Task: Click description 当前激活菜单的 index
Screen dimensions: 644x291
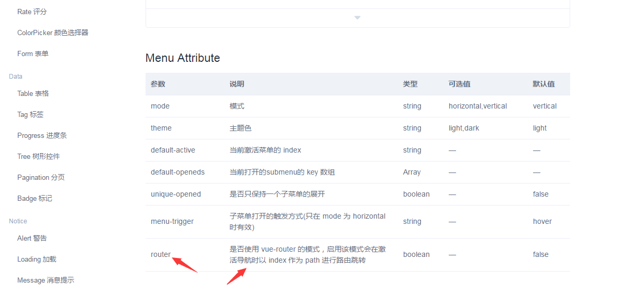Action: point(265,150)
